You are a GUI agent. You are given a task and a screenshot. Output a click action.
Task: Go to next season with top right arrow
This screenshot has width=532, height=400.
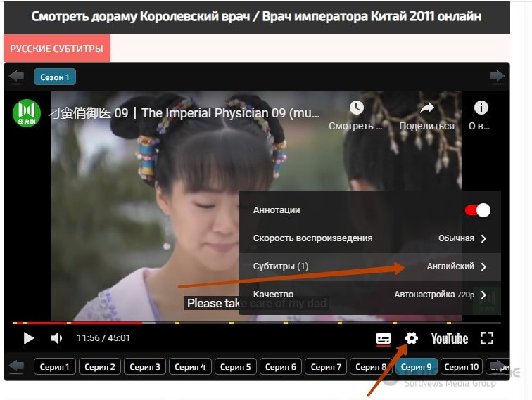coord(497,77)
